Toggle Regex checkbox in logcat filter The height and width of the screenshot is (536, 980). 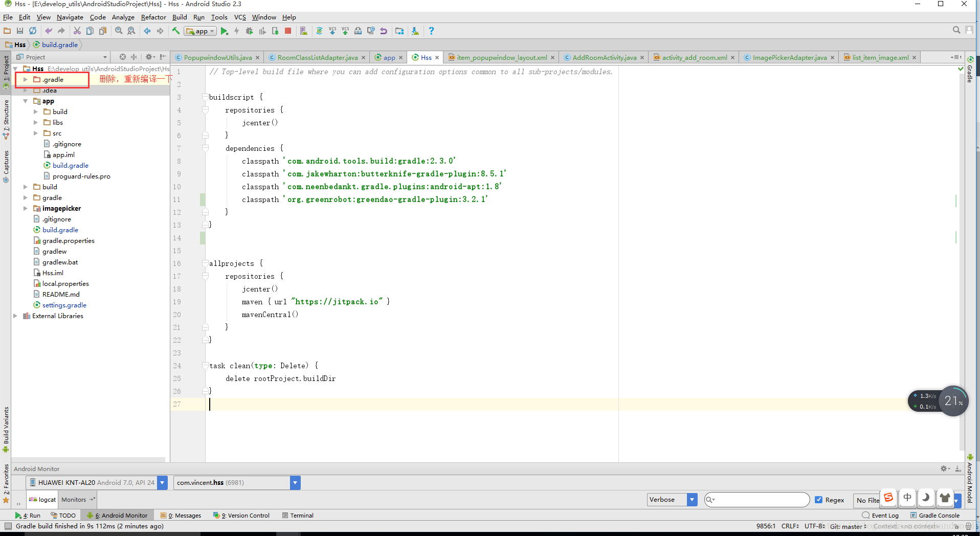click(819, 500)
